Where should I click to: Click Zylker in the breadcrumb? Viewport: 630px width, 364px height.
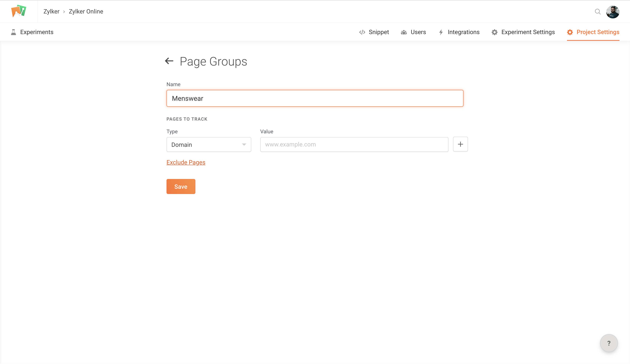[x=51, y=11]
